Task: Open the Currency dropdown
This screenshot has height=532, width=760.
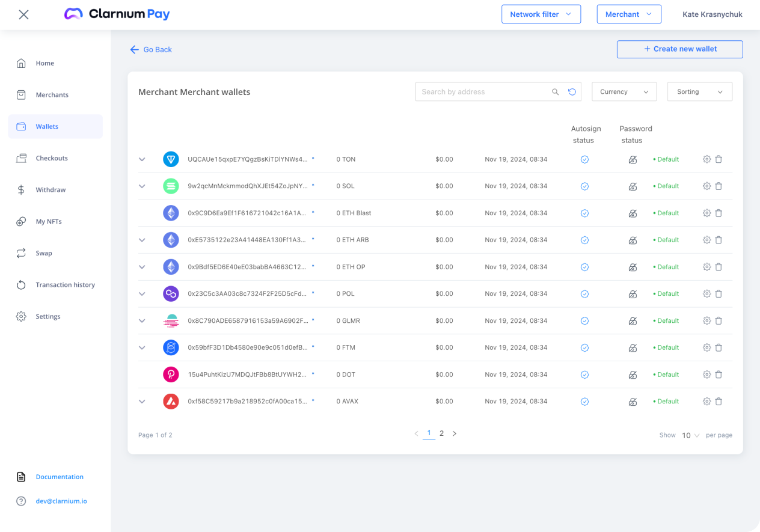Action: [624, 92]
